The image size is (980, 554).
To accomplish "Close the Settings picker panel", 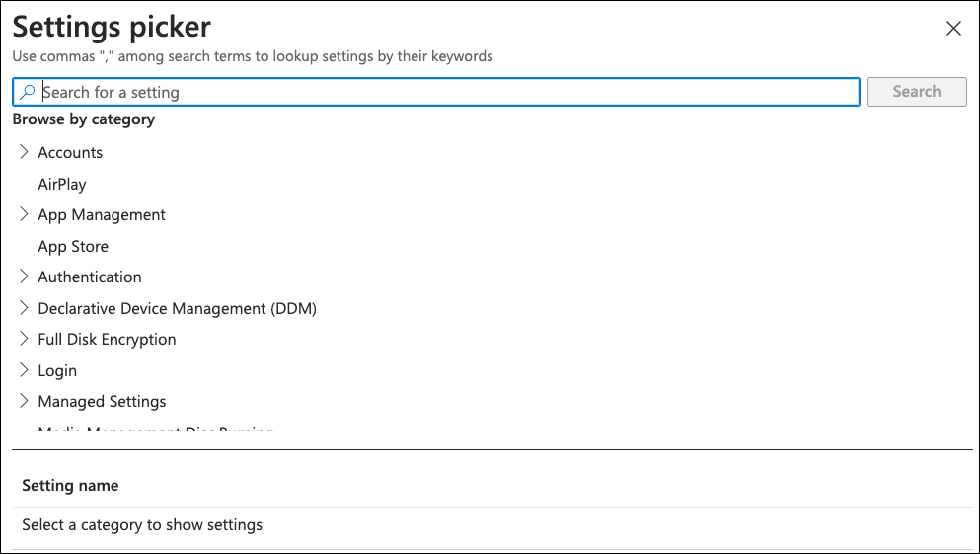I will coord(953,29).
